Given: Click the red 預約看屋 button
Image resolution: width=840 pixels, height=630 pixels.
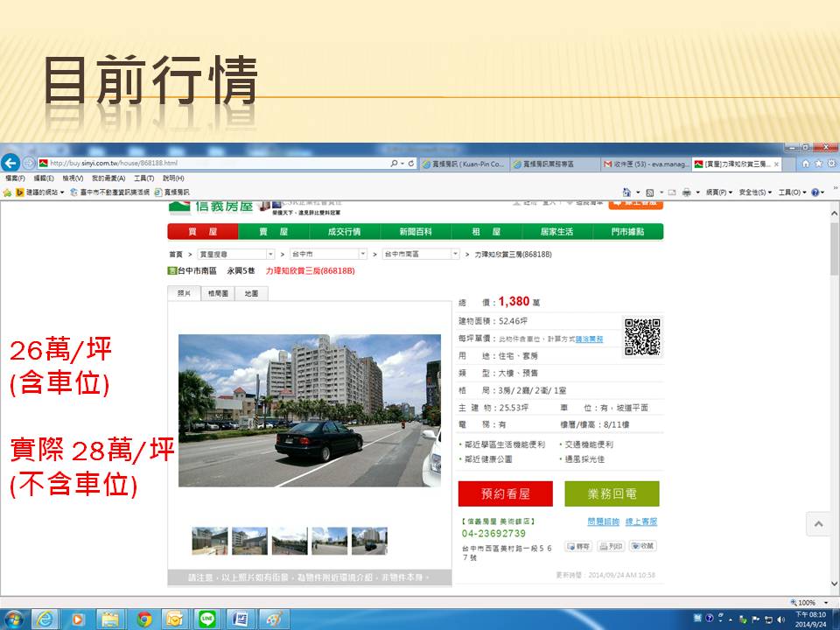Looking at the screenshot, I should [505, 493].
